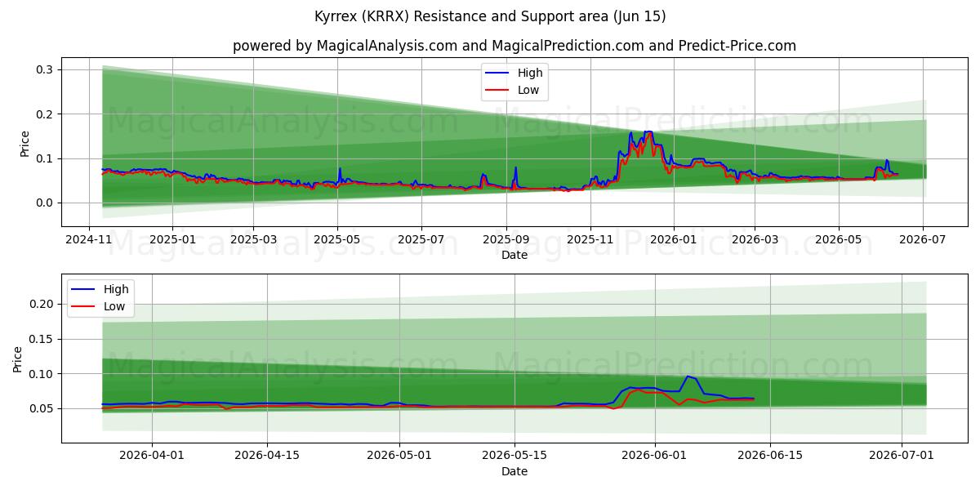The height and width of the screenshot is (490, 980).
Task: Click the 'Price' axis title of bottom chart
Action: click(x=18, y=359)
